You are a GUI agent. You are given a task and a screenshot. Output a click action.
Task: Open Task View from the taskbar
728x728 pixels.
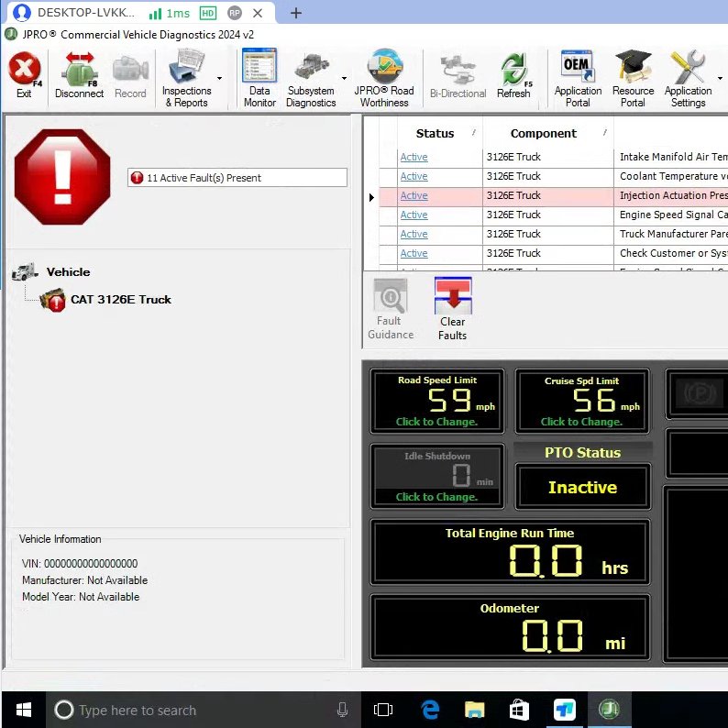(x=383, y=710)
